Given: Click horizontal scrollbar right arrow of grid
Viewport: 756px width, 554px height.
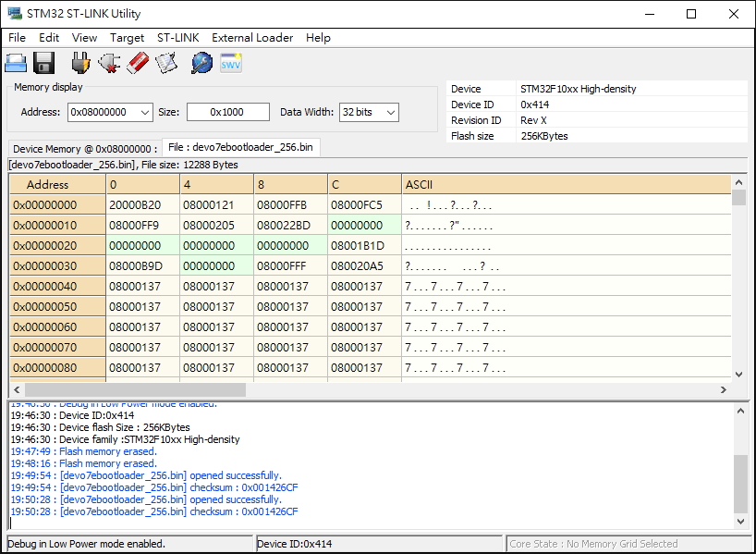Looking at the screenshot, I should [724, 390].
